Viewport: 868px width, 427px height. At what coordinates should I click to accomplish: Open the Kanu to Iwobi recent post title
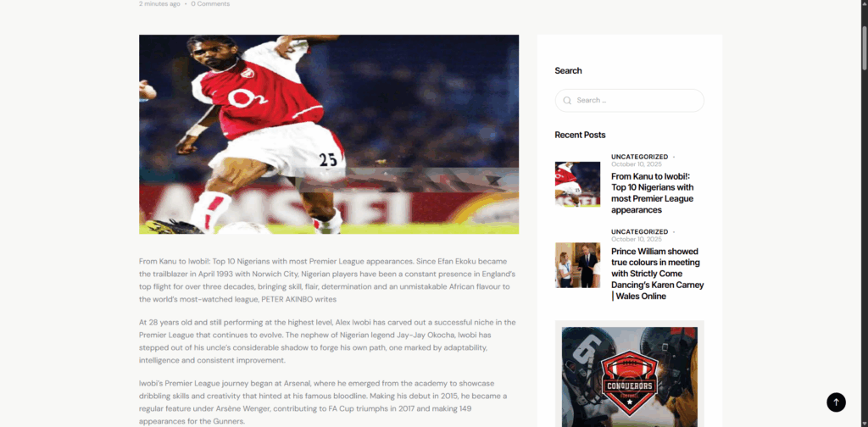(x=652, y=193)
